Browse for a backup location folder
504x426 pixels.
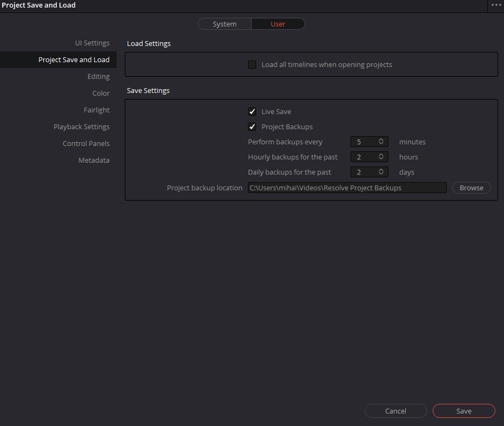pos(471,188)
